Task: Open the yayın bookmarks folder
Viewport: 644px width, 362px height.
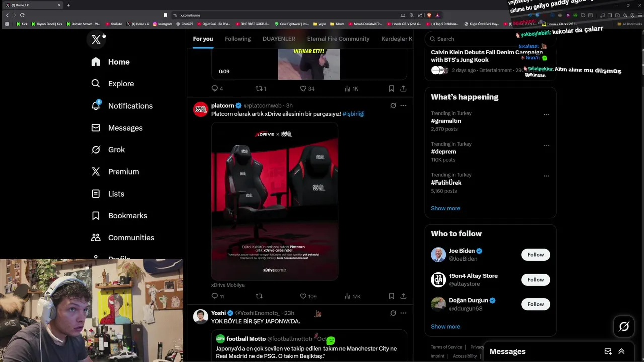Action: pyautogui.click(x=319, y=24)
